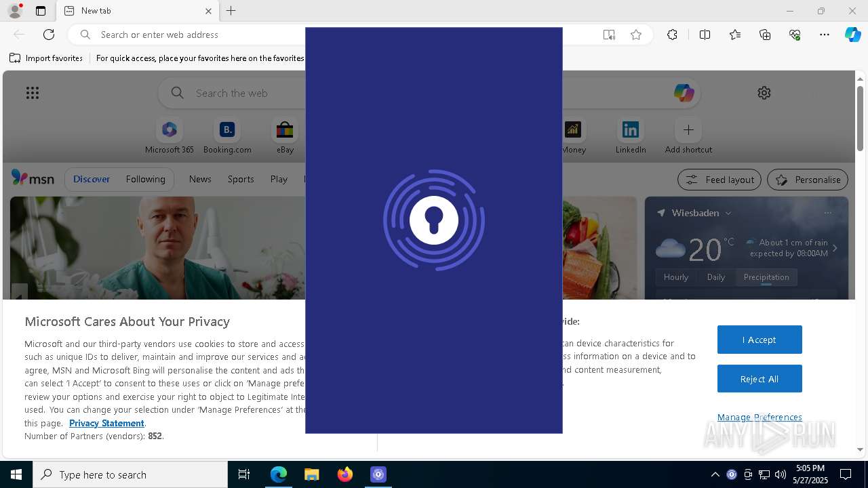Close the New tab tab

pyautogui.click(x=208, y=11)
